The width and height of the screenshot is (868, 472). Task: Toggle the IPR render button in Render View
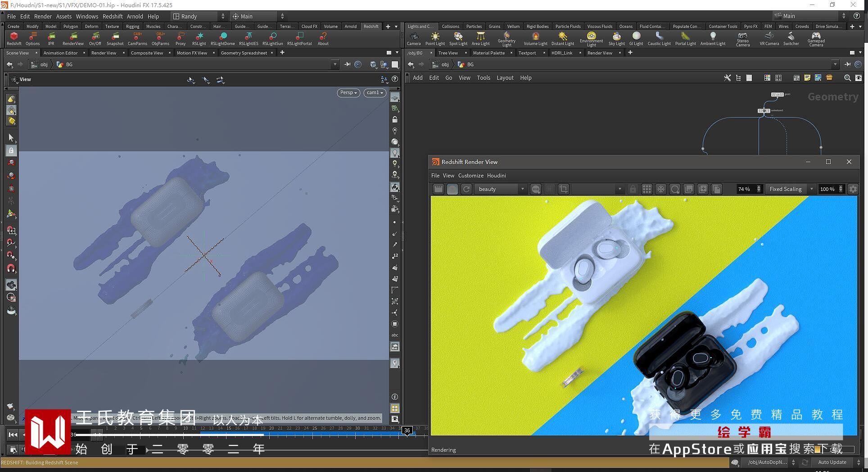point(452,189)
